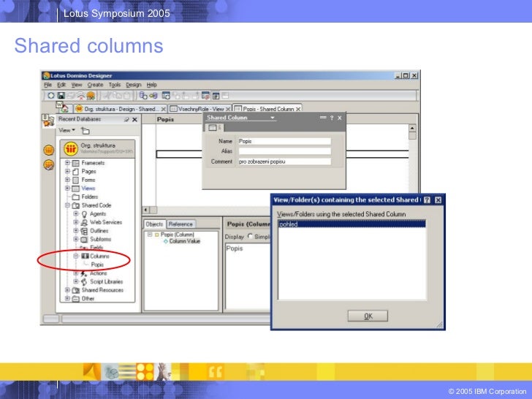Open the View dropdown in Recent Databases
The height and width of the screenshot is (399, 532).
66,130
